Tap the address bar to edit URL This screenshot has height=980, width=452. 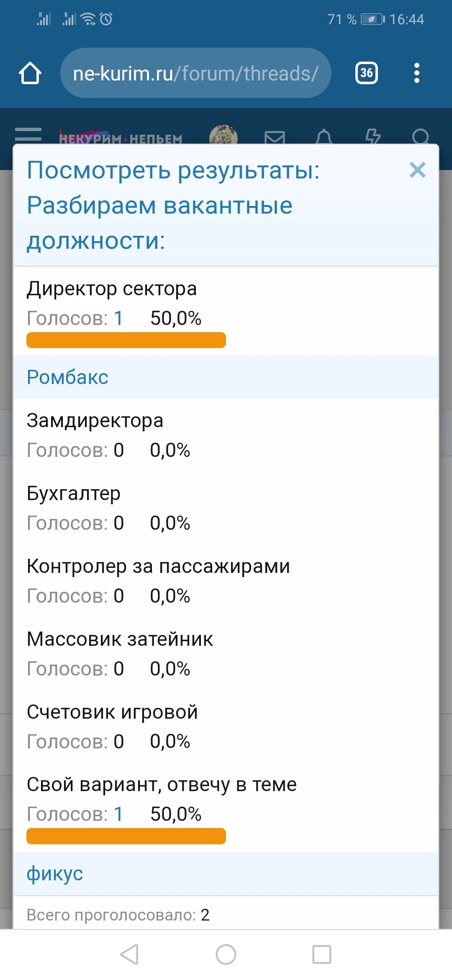click(195, 72)
